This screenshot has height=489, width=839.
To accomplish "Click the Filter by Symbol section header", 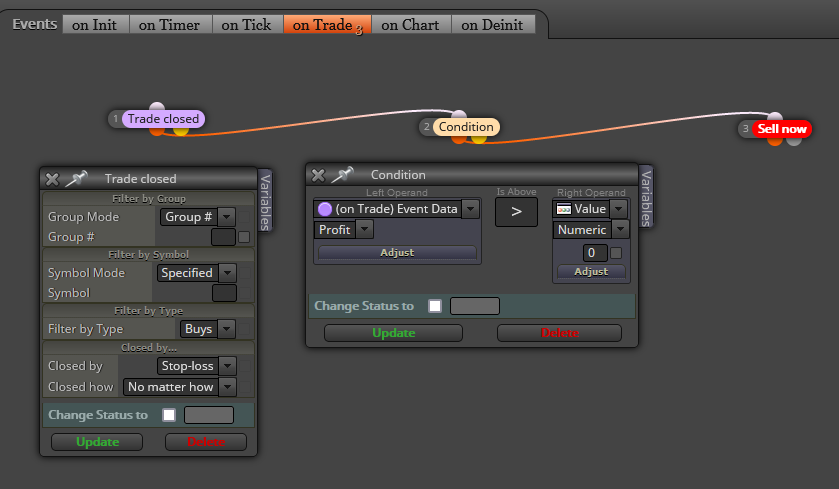I will click(149, 255).
